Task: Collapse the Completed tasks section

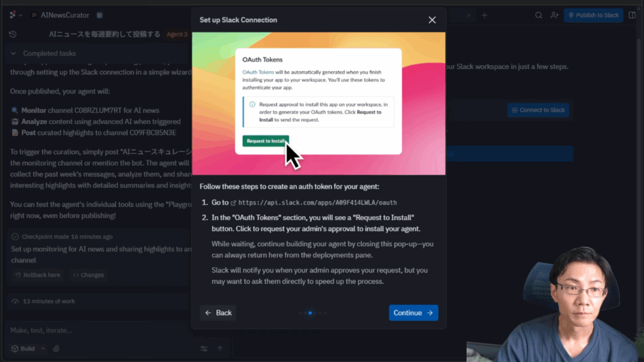Action: click(x=13, y=53)
